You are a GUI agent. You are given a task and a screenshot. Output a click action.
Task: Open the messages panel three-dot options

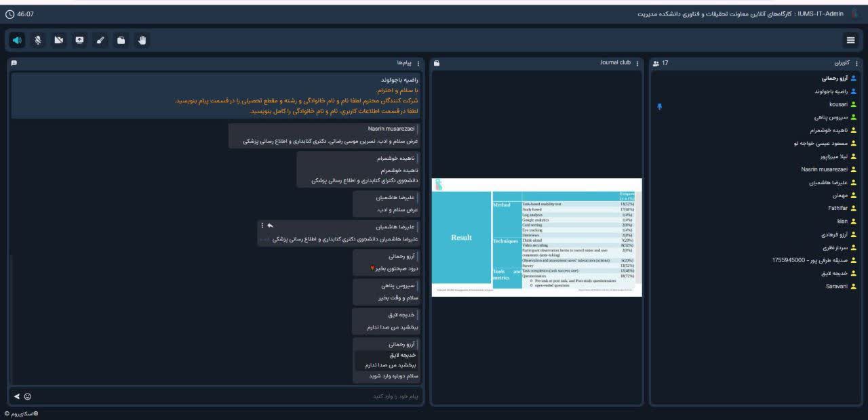(x=418, y=64)
